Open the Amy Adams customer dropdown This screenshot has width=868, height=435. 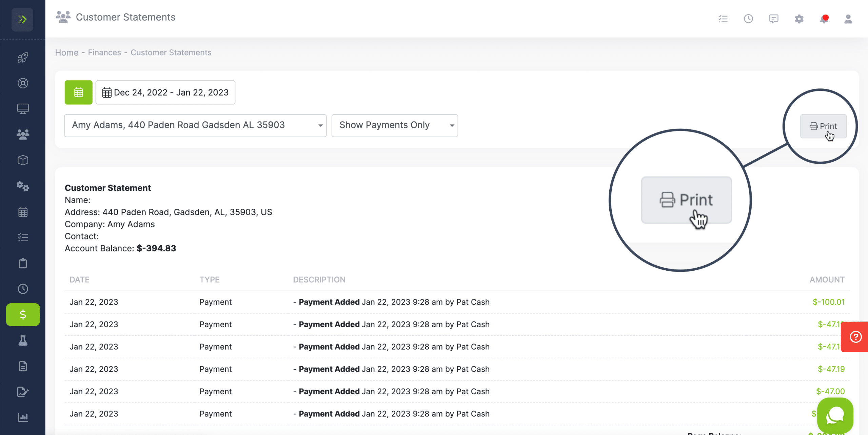tap(195, 125)
